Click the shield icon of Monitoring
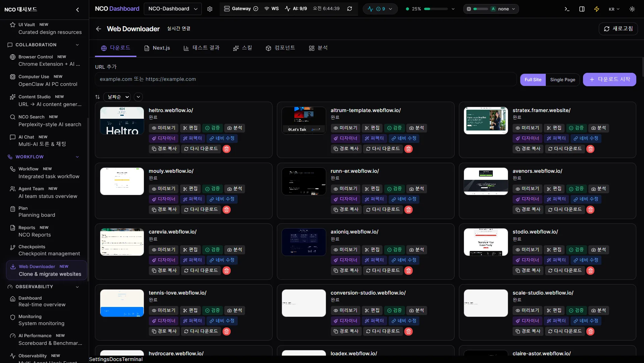The height and width of the screenshot is (363, 644). tap(13, 317)
